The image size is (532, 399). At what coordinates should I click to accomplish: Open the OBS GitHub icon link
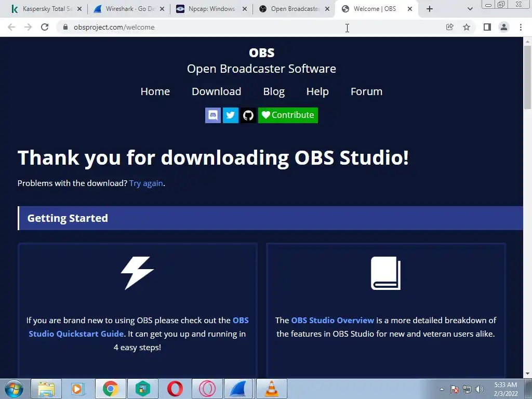pyautogui.click(x=248, y=115)
